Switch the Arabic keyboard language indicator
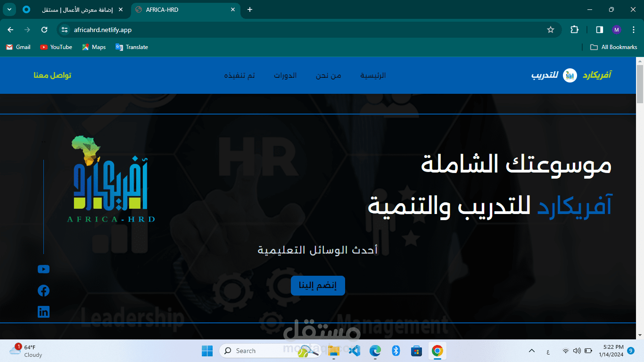 pyautogui.click(x=548, y=351)
